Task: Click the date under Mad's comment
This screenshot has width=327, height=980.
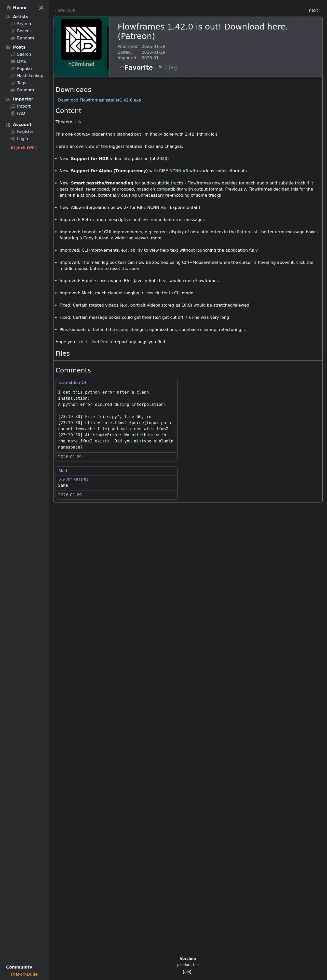Action: (x=70, y=495)
